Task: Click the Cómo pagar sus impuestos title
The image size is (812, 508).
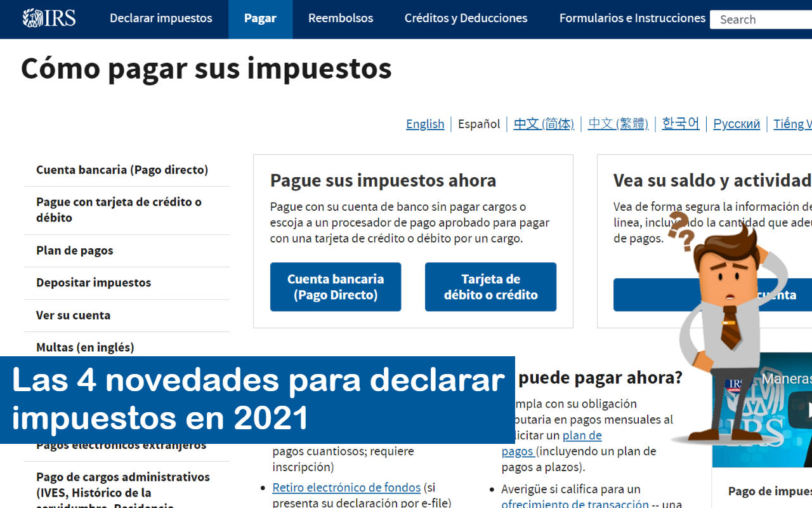Action: [206, 69]
